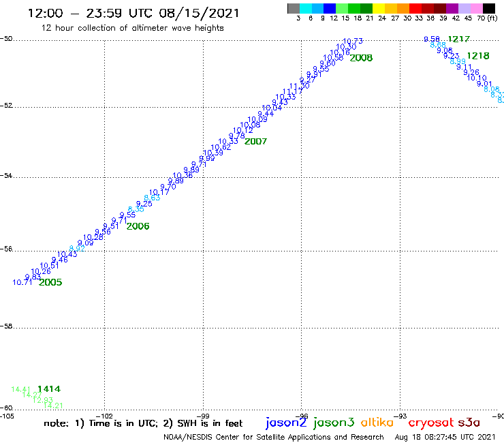Select the 1217 time marker
The width and height of the screenshot is (504, 443).
pos(459,40)
